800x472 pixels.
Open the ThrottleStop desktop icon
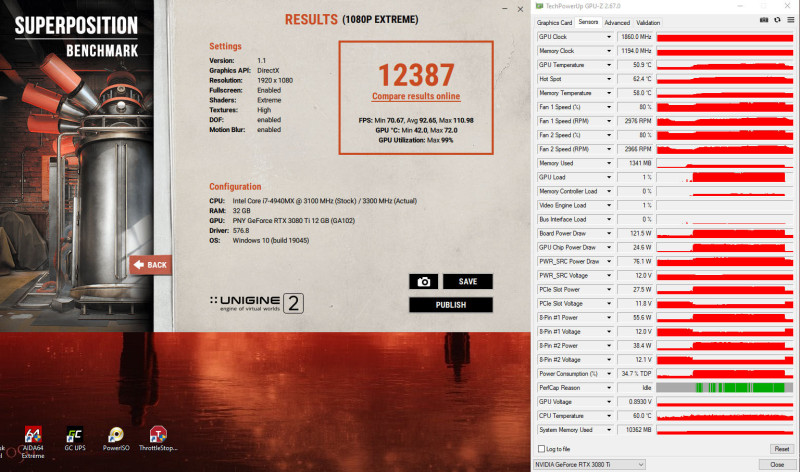coord(158,439)
